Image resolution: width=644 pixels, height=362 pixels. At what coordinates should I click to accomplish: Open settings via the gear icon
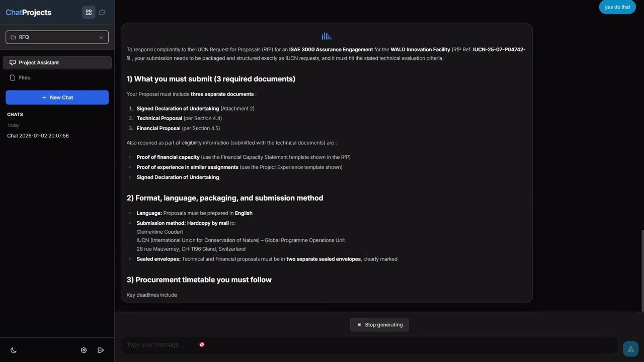[84, 350]
